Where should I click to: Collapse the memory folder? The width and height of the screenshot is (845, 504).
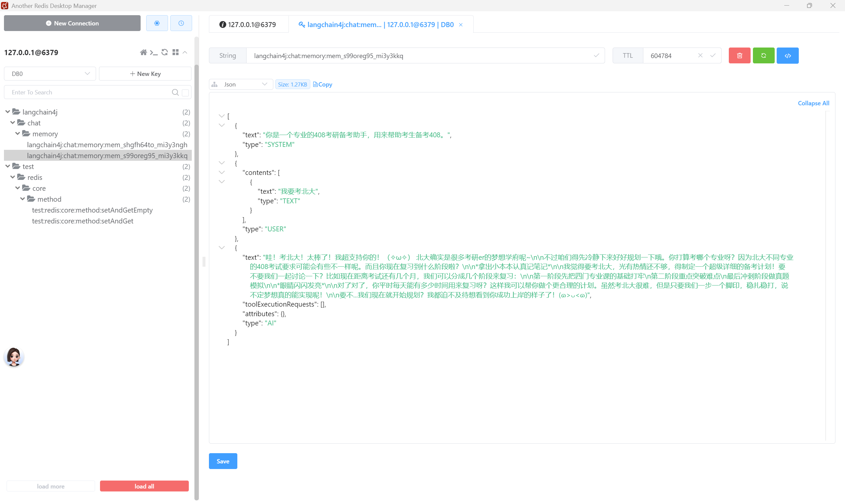[x=18, y=133]
